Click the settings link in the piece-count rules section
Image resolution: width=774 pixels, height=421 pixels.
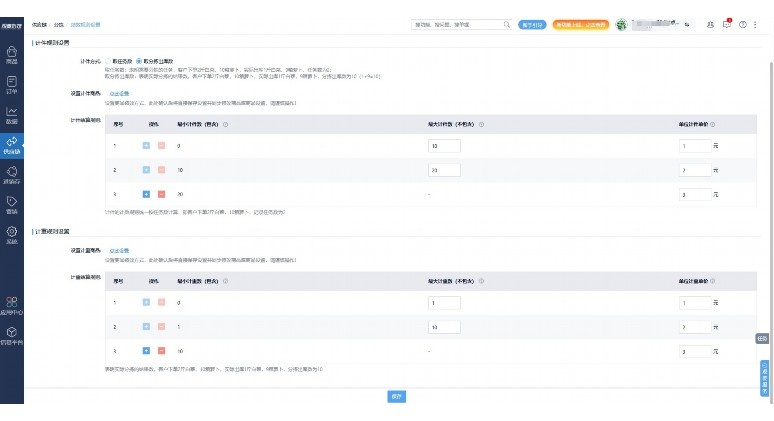119,93
